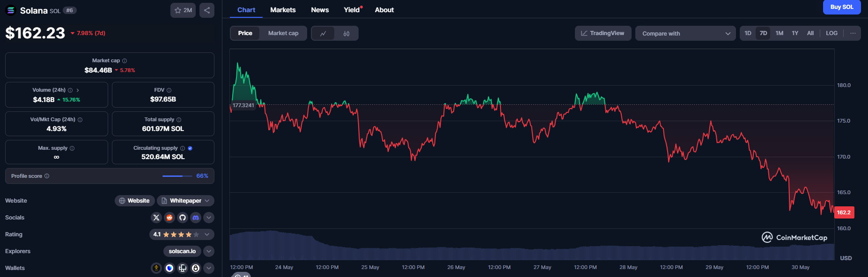Expand more Explorers chevron

pos(209,251)
